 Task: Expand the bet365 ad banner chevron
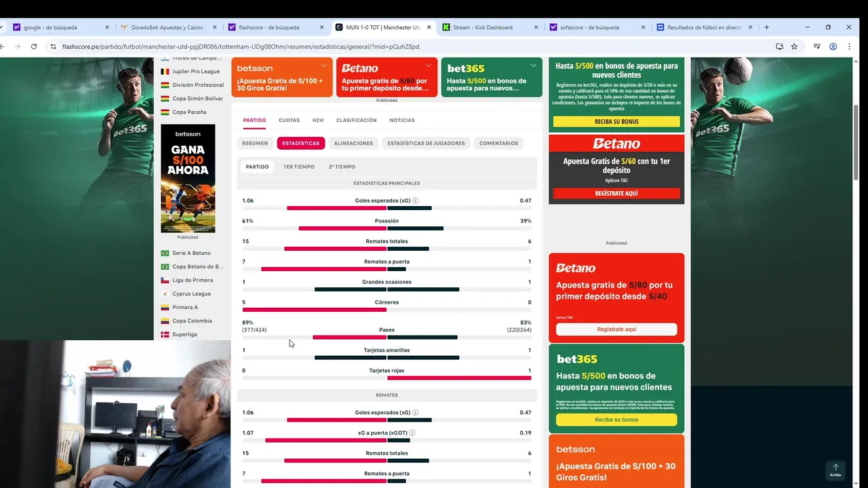point(534,66)
